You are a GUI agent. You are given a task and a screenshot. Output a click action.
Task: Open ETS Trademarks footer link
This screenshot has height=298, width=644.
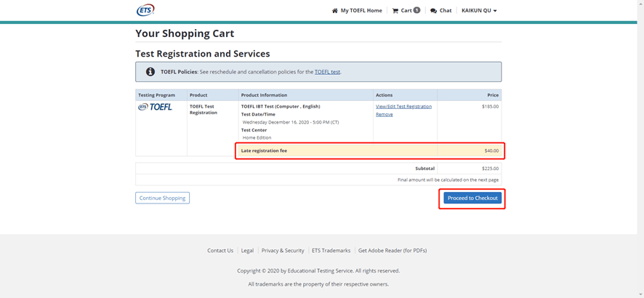331,250
